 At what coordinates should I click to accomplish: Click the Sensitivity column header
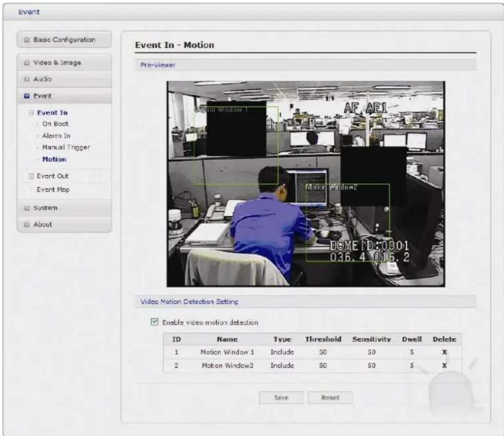[371, 339]
